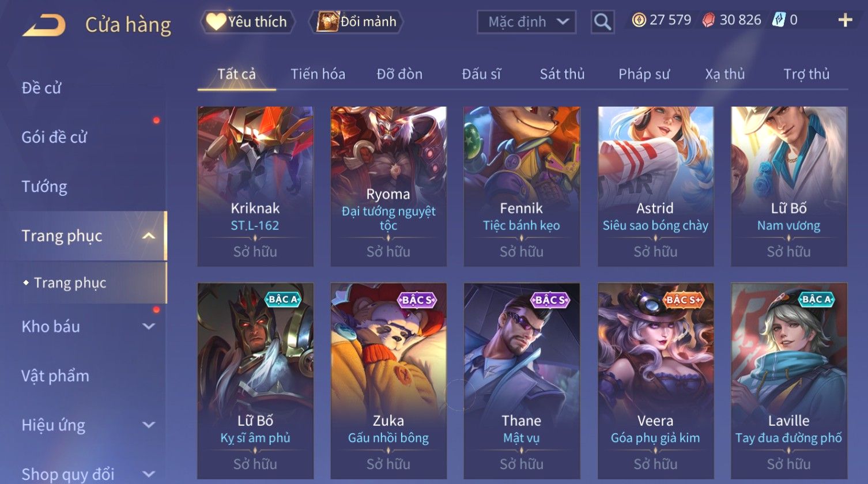The image size is (868, 484).
Task: Open the Yêu thích heart favorites
Action: (248, 22)
